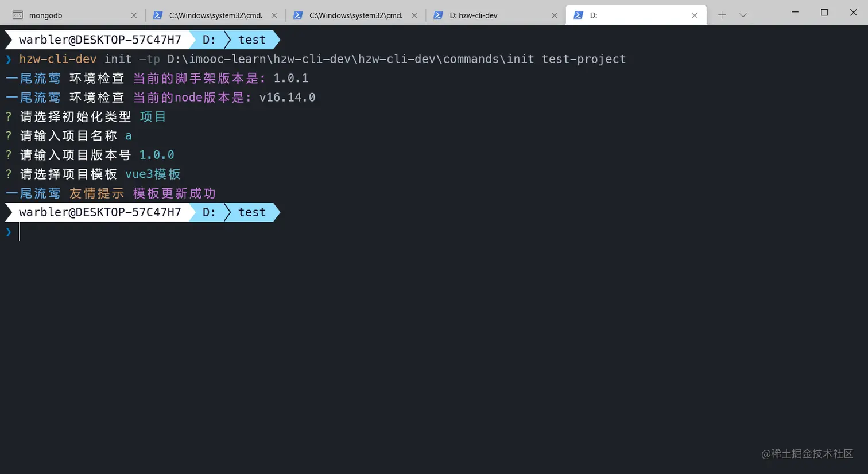
Task: Close the D: hzw-cli-dev tab
Action: coord(554,15)
